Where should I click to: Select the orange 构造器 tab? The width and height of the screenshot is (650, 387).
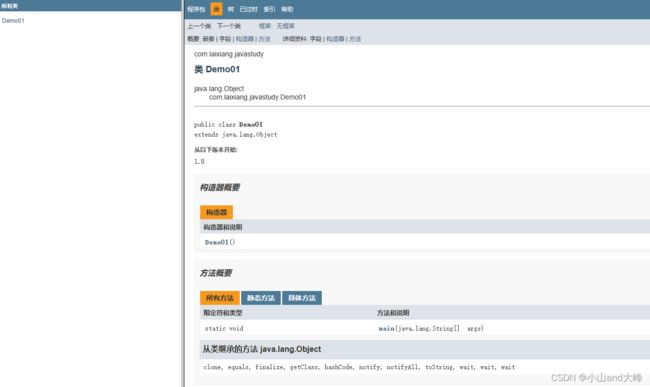pyautogui.click(x=216, y=212)
